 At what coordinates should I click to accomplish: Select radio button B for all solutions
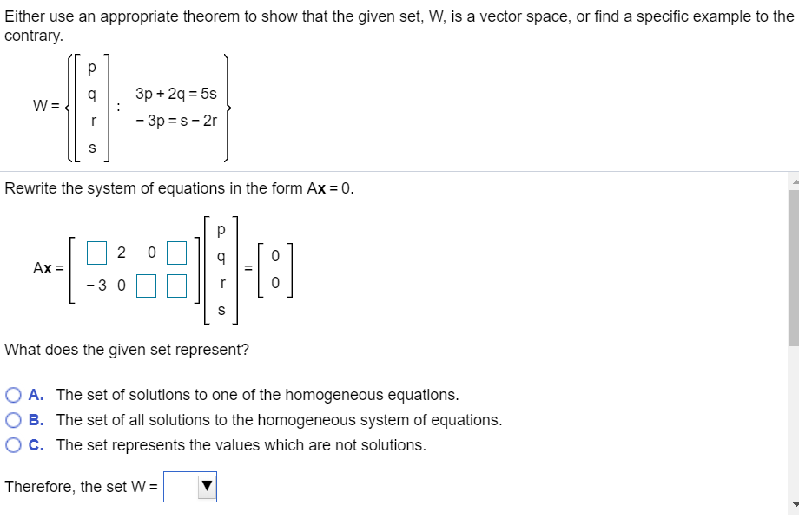14,419
